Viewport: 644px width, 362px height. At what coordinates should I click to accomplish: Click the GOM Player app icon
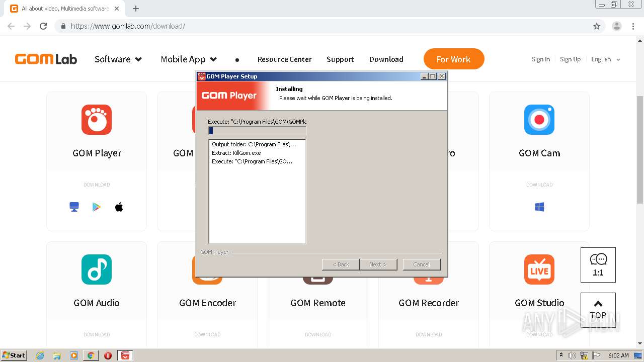(97, 120)
